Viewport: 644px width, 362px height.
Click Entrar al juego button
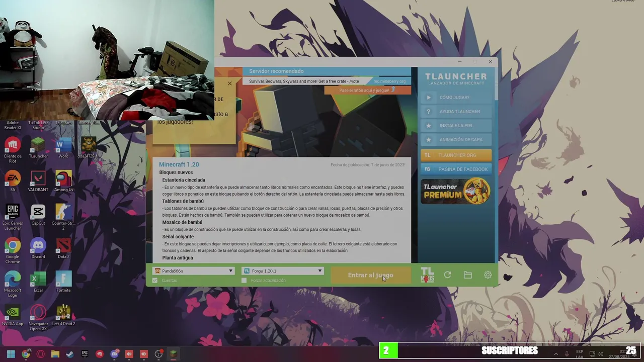pos(370,275)
